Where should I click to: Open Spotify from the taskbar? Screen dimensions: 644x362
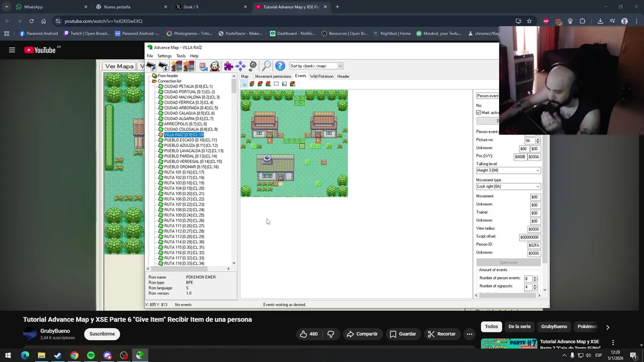pos(91,355)
